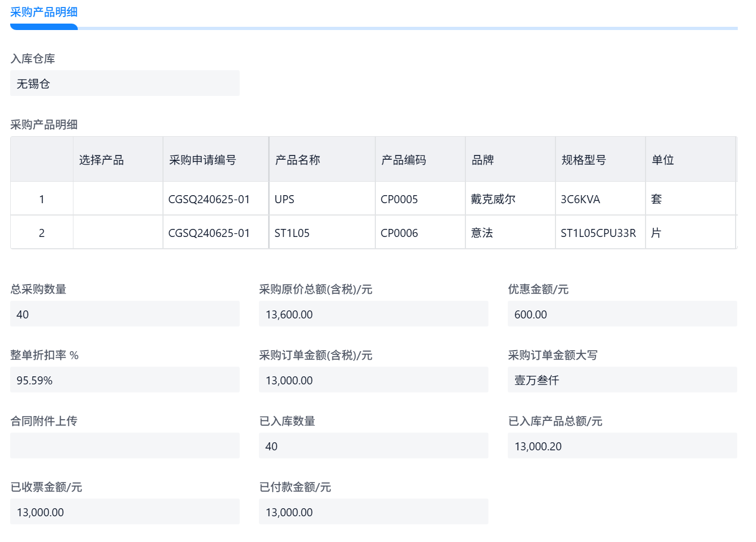
Task: Click the 优惠金额 field showing 600.00
Action: click(622, 314)
